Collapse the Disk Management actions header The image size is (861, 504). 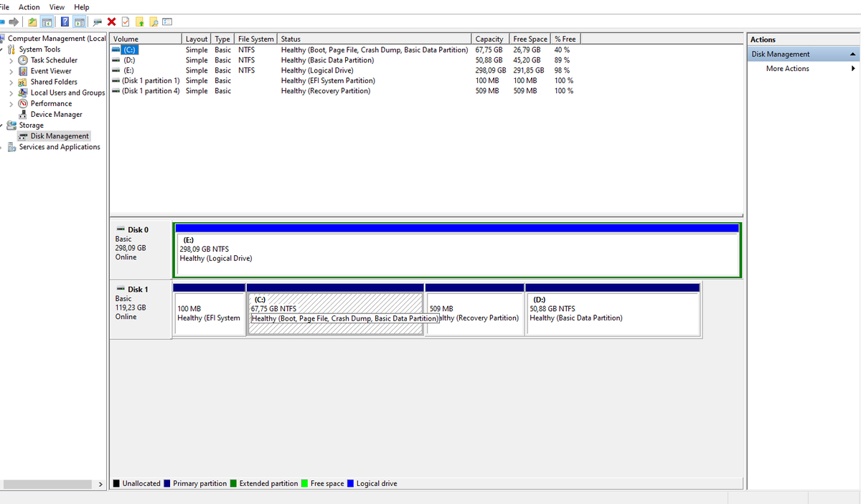(x=853, y=54)
